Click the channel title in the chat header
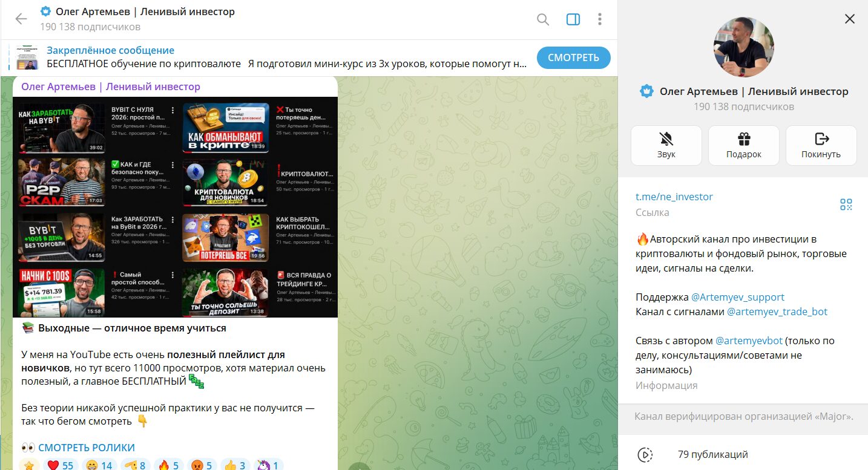 [x=145, y=11]
